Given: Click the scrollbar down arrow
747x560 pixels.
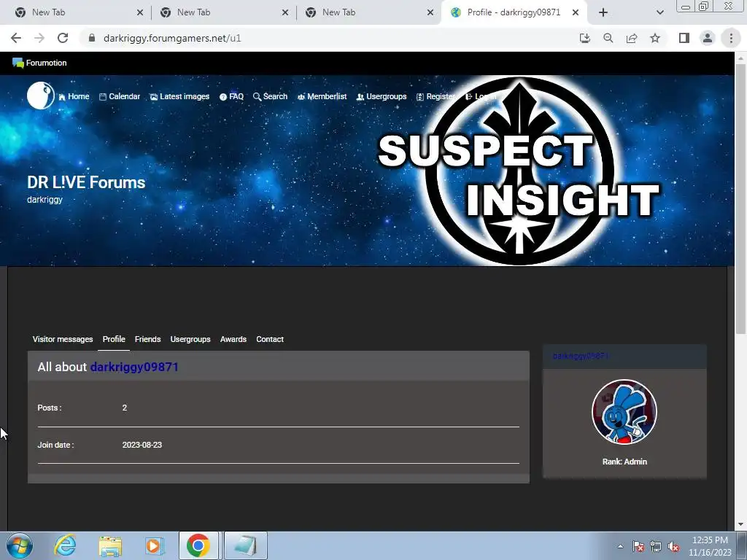Looking at the screenshot, I should (740, 525).
